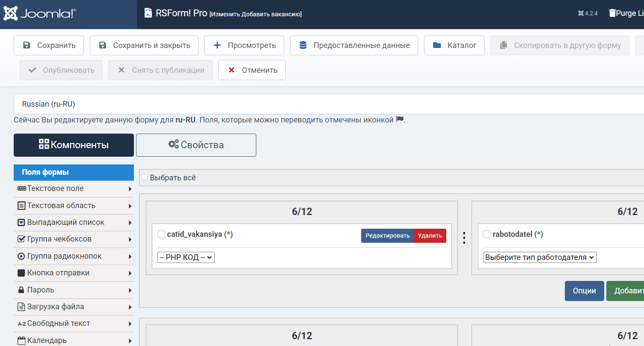Switch to the Свойства tab
Image resolution: width=644 pixels, height=346 pixels.
click(196, 145)
